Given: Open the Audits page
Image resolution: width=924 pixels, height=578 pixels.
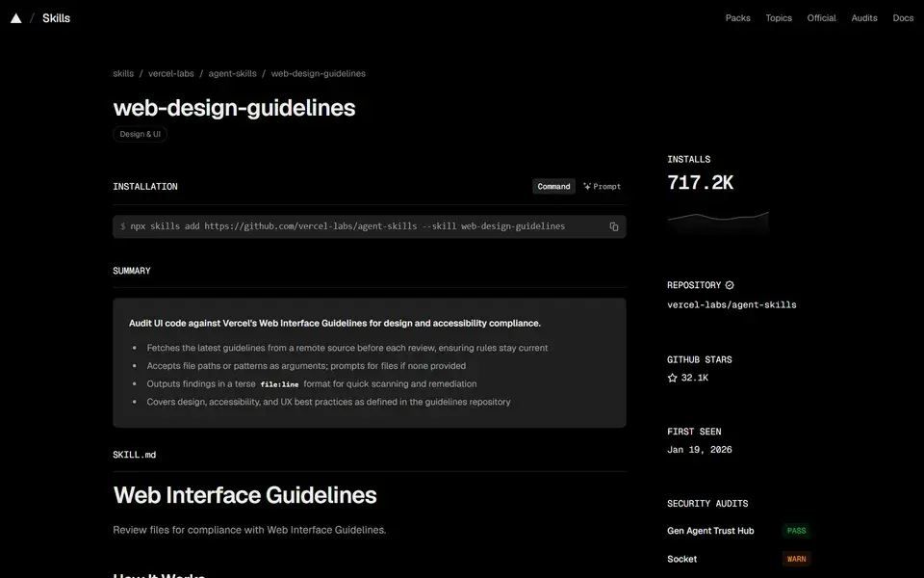Looking at the screenshot, I should tap(864, 18).
